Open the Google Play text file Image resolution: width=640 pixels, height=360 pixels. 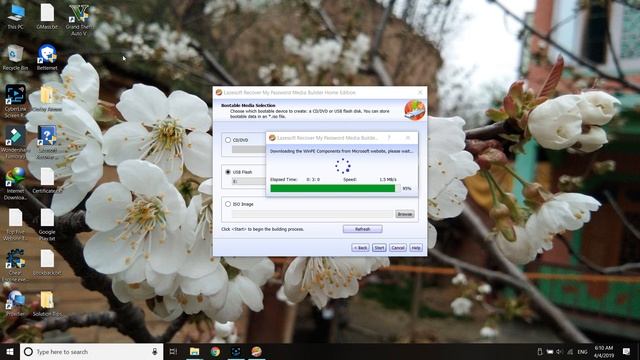pos(47,224)
